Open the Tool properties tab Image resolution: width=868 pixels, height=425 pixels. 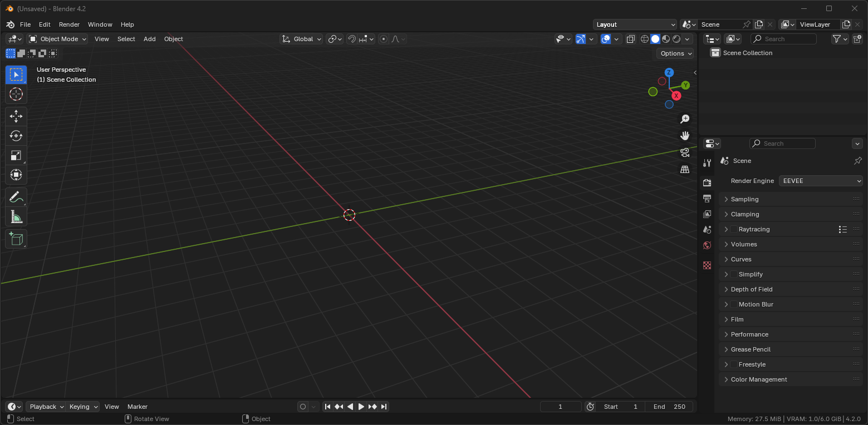click(x=707, y=163)
